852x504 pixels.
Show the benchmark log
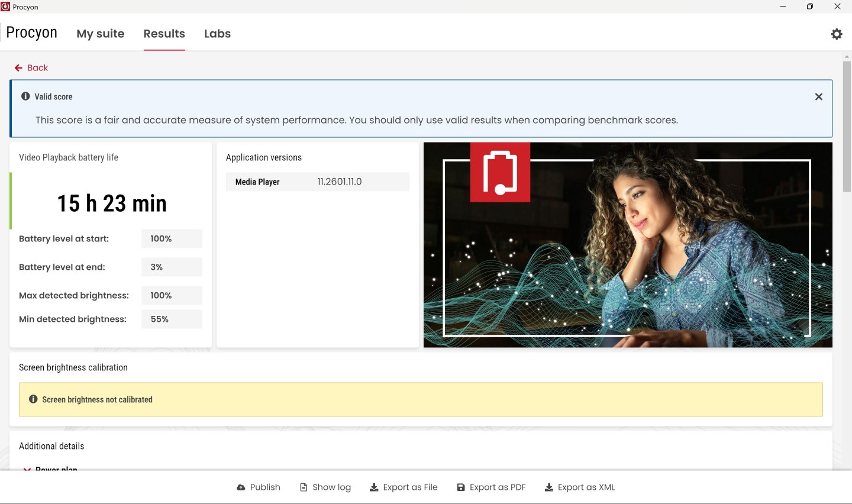(x=325, y=487)
